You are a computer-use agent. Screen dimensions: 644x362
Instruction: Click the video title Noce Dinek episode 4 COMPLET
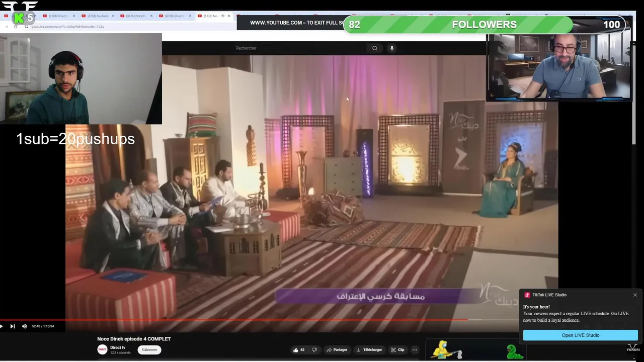(134, 339)
